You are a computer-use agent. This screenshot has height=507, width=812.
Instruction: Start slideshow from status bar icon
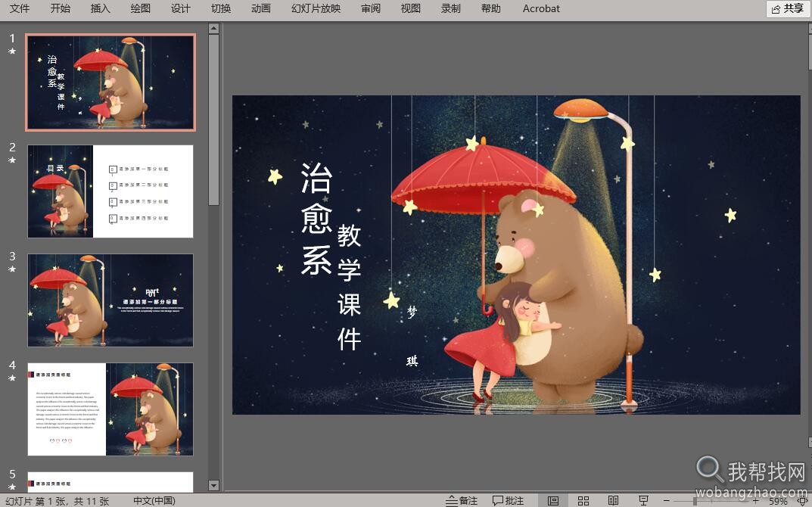(643, 500)
